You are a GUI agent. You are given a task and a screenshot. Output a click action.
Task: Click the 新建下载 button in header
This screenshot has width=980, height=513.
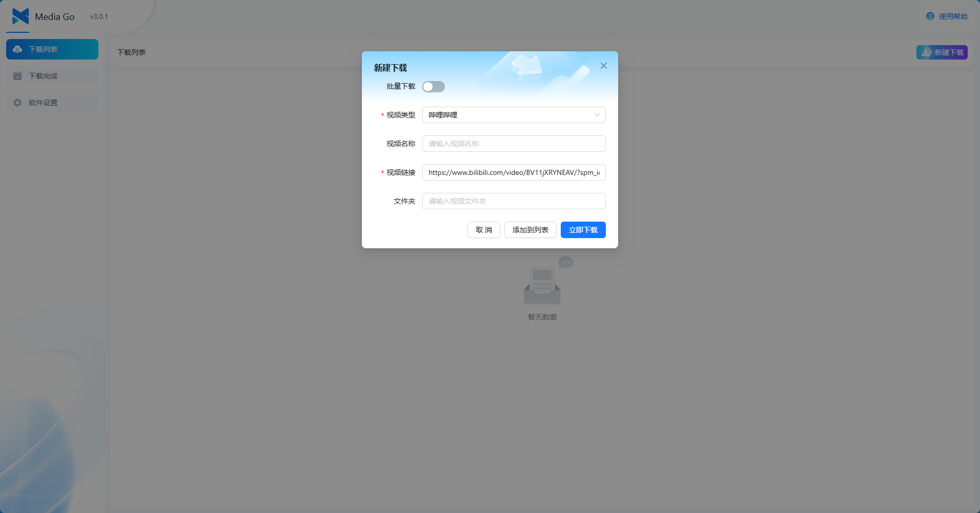(942, 52)
